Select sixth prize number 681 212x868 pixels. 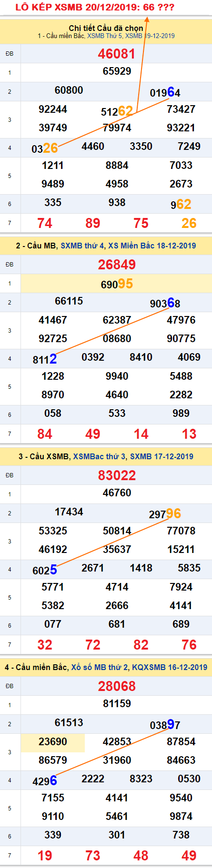tap(117, 624)
